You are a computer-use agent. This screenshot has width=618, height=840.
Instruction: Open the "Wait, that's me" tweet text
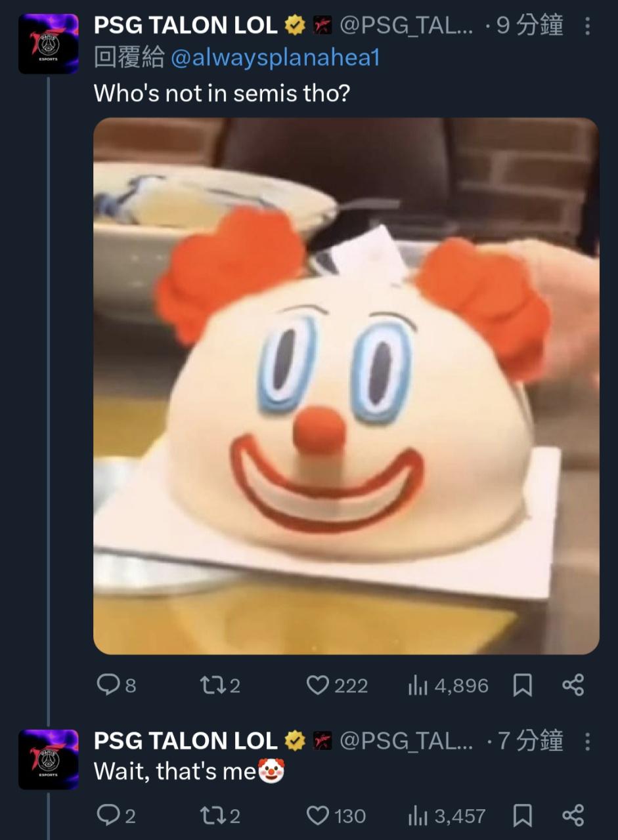[x=175, y=772]
